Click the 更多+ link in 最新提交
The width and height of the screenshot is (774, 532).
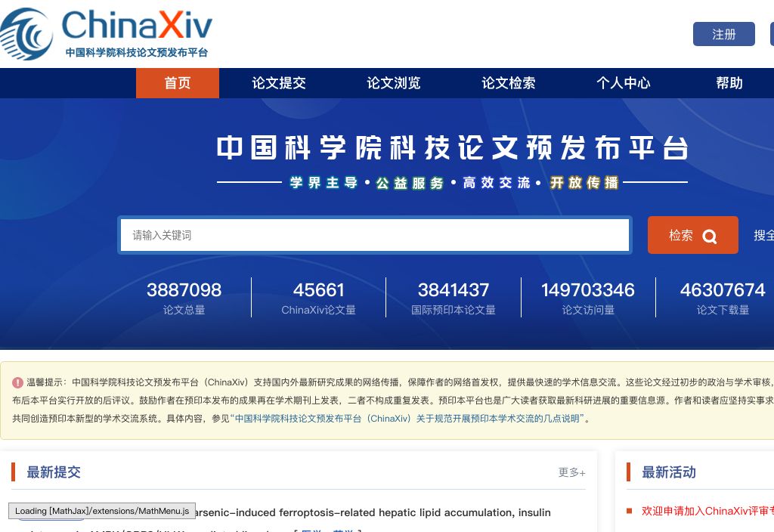571,472
